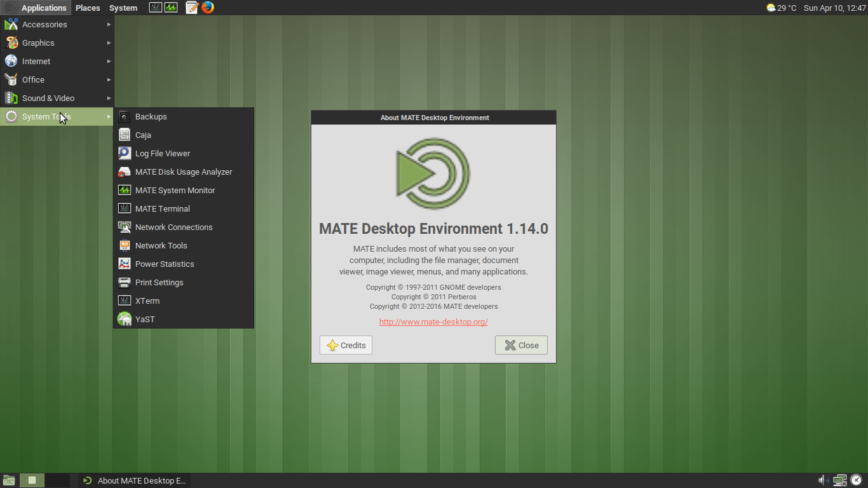Screen dimensions: 868x488
Task: Expand the Graphics category submenu
Action: tap(57, 43)
